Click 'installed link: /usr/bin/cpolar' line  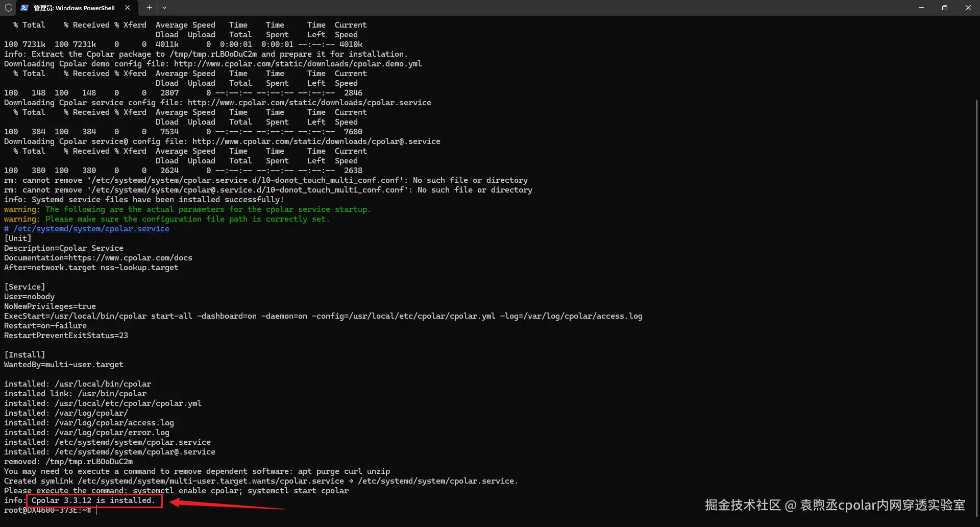tap(76, 394)
